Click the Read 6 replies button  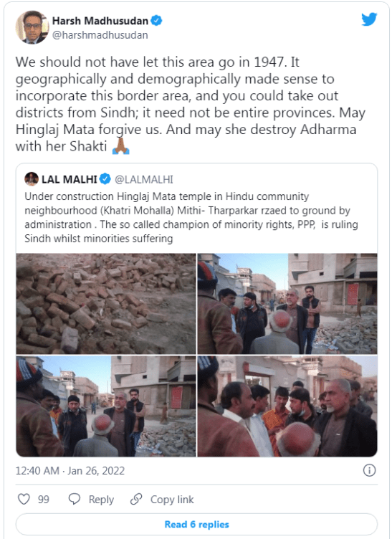click(x=196, y=525)
